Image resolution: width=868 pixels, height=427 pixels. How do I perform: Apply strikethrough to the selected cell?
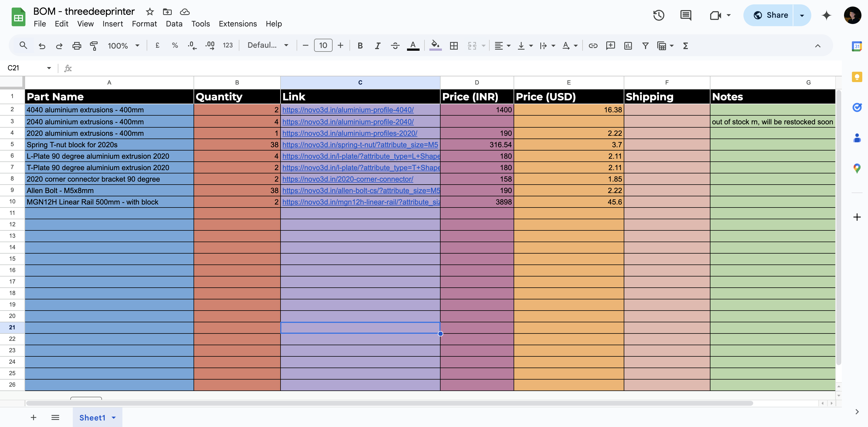tap(395, 46)
